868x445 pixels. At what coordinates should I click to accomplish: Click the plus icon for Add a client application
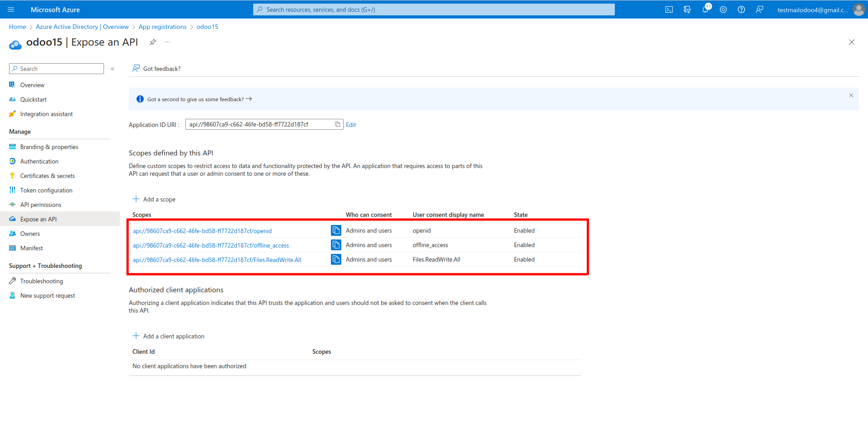pyautogui.click(x=136, y=336)
